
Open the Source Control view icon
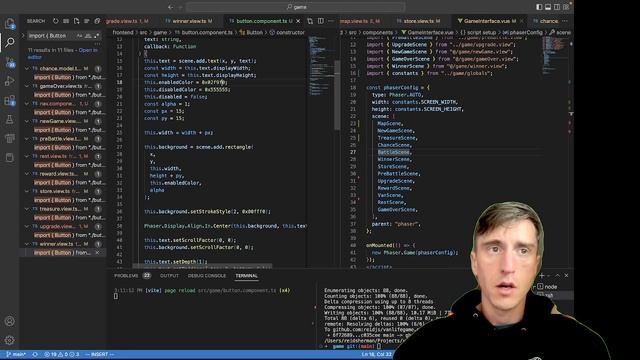(10, 62)
